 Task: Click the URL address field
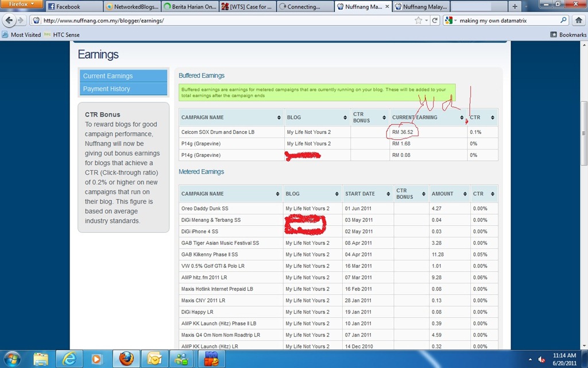pos(225,21)
